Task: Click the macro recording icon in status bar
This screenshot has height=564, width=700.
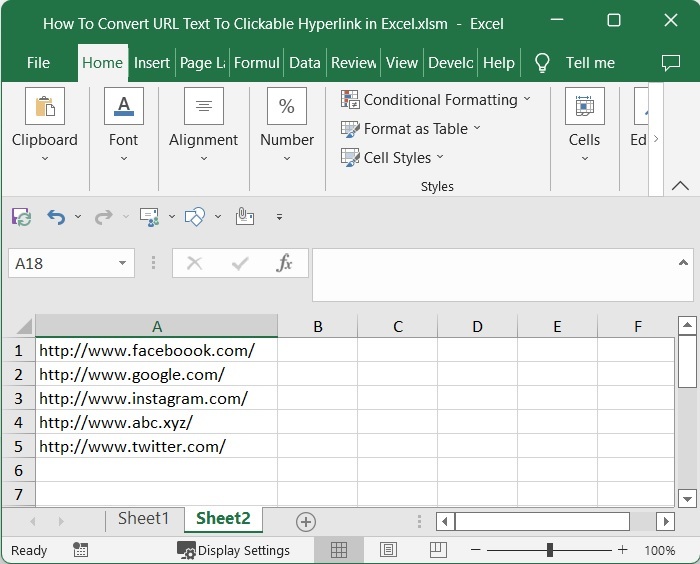Action: pos(81,550)
